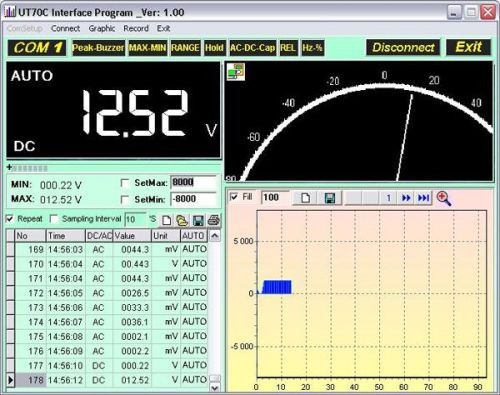The image size is (500, 395).
Task: Click the REL button
Action: (288, 48)
